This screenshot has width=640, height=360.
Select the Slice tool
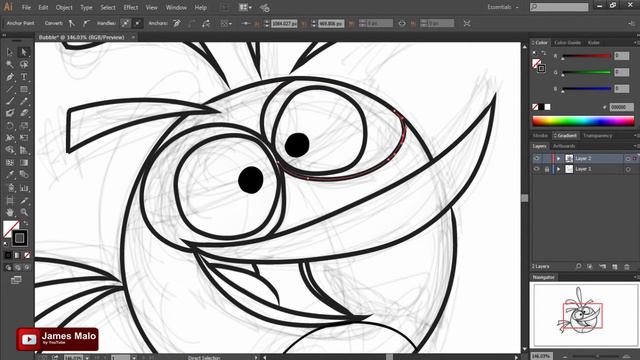click(24, 200)
